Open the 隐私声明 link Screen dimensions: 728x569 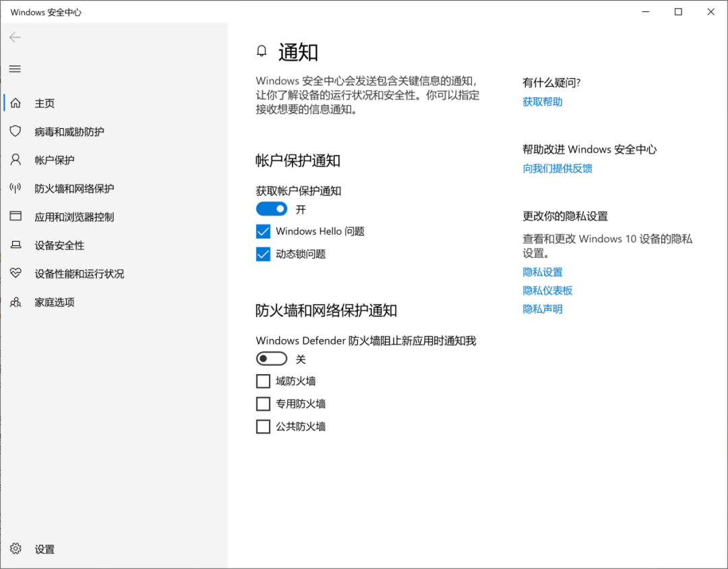[x=542, y=309]
